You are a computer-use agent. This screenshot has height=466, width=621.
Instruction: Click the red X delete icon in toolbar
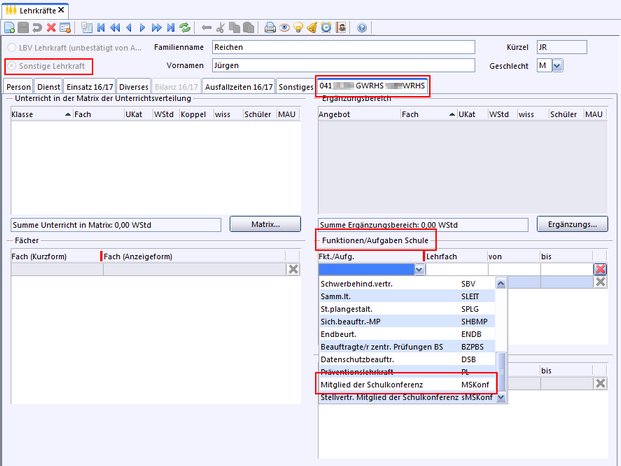tap(51, 28)
